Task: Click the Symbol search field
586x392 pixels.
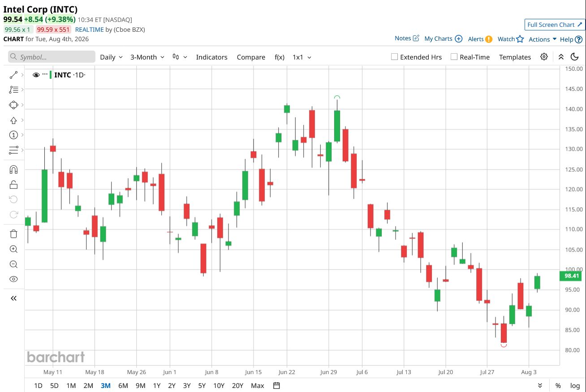Action: click(x=52, y=57)
